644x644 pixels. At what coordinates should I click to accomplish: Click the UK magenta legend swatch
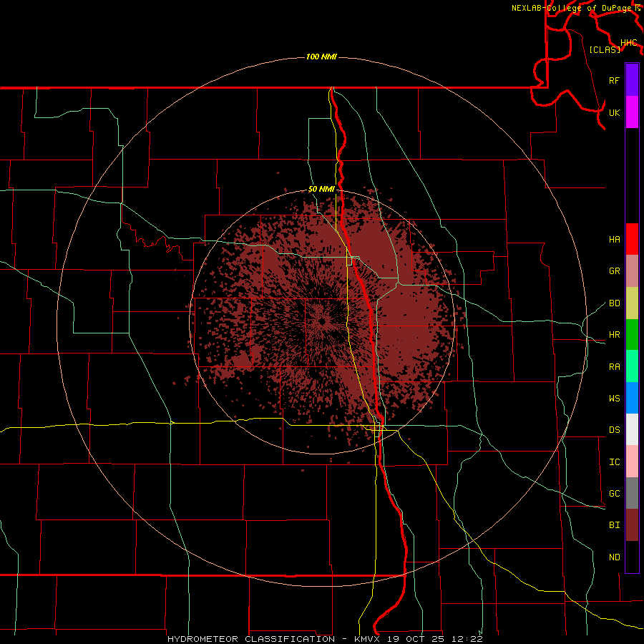[x=632, y=112]
